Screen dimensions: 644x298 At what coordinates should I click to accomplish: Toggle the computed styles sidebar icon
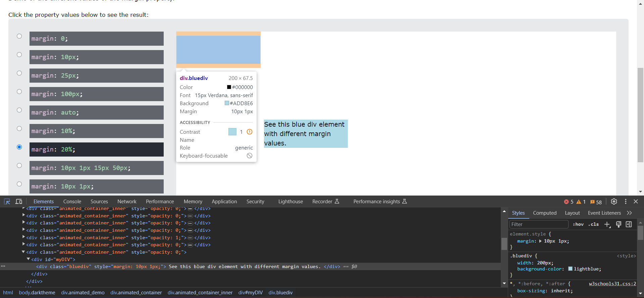coord(629,224)
